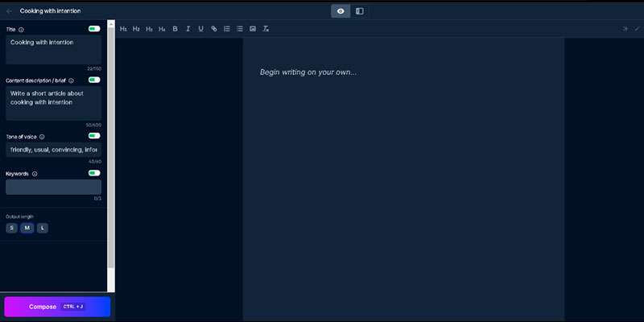644x322 pixels.
Task: Create a bulleted list
Action: click(x=240, y=29)
